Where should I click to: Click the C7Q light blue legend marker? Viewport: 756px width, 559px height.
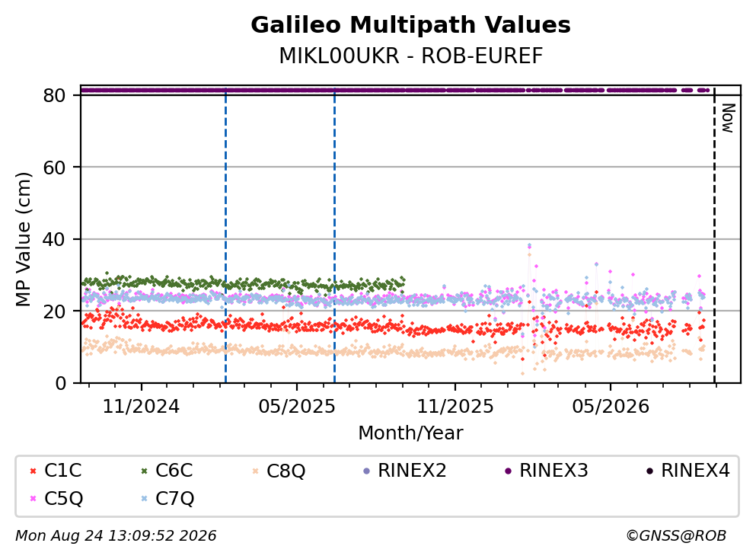[x=144, y=499]
